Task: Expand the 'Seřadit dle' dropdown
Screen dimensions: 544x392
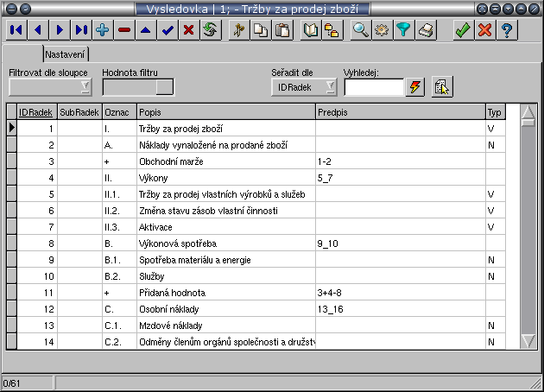Action: (330, 87)
